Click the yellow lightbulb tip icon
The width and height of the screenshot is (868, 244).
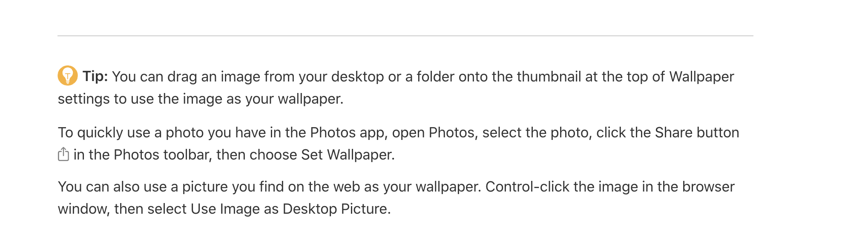[x=68, y=76]
